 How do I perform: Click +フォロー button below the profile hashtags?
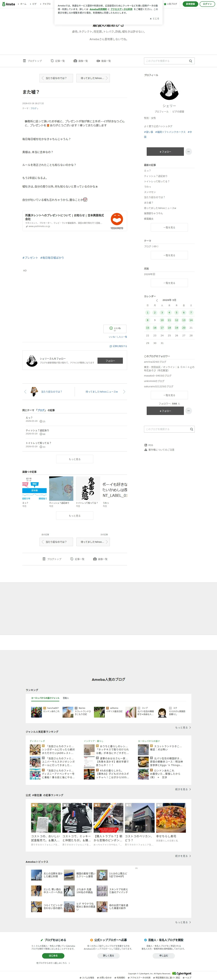165,151
